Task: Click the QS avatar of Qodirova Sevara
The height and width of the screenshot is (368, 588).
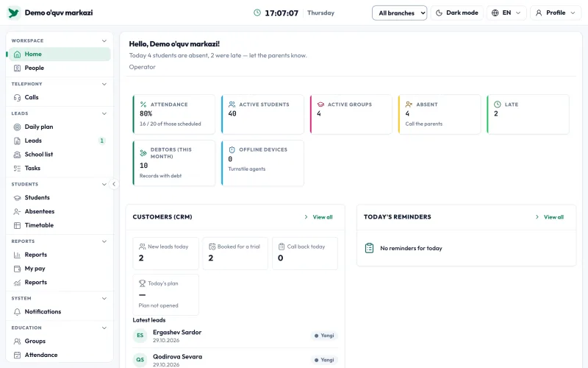Action: (140, 360)
